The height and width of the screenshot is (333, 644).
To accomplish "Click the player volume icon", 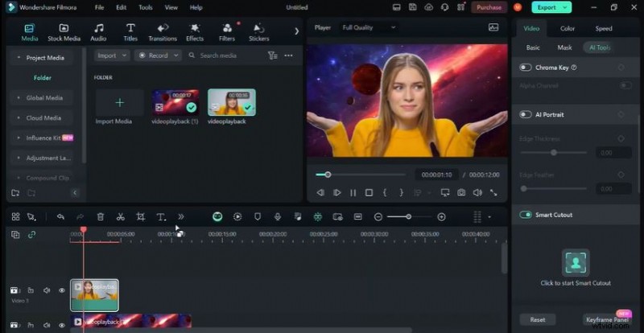I will click(x=477, y=192).
